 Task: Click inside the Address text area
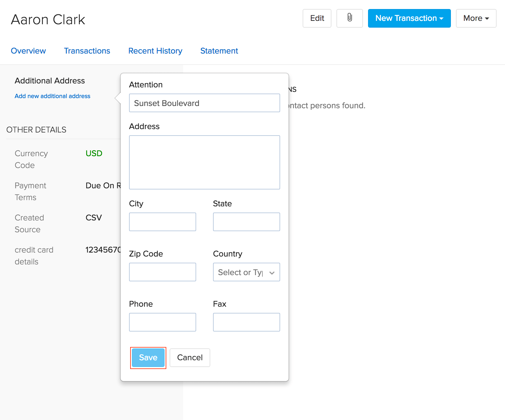[x=204, y=162]
